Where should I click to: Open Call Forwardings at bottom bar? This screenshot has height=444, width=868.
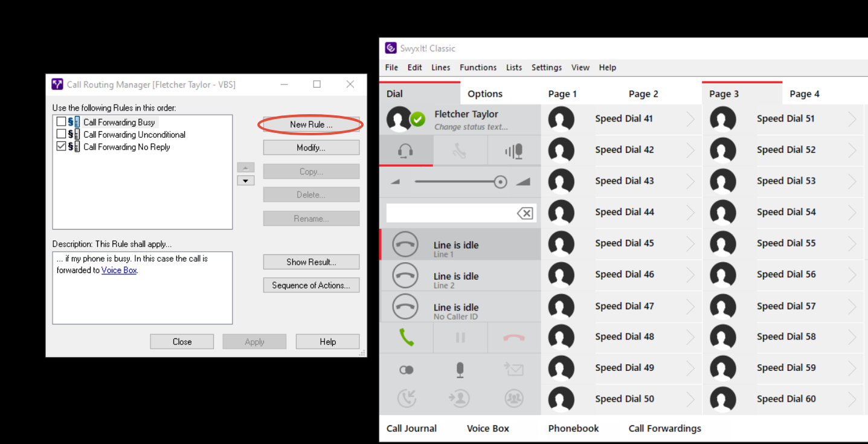click(665, 428)
